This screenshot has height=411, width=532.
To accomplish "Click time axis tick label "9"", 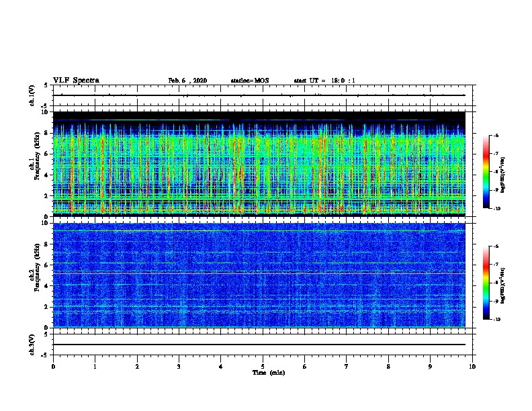I will point(430,367).
